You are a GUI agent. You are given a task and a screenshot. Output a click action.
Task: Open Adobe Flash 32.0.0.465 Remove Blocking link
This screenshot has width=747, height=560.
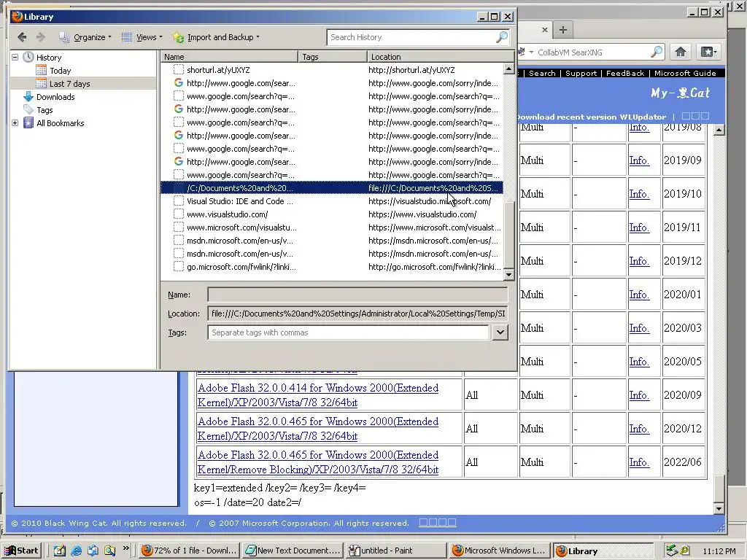coord(318,462)
